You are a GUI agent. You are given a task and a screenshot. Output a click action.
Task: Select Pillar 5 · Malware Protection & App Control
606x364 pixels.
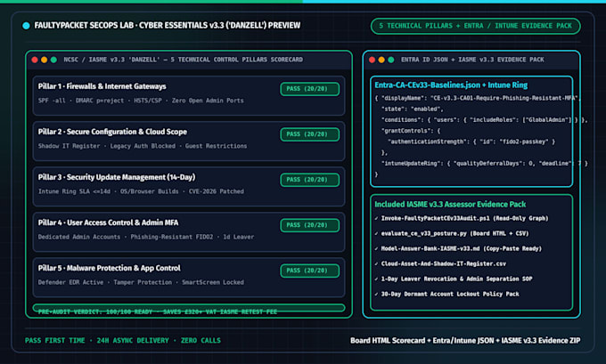pyautogui.click(x=109, y=268)
